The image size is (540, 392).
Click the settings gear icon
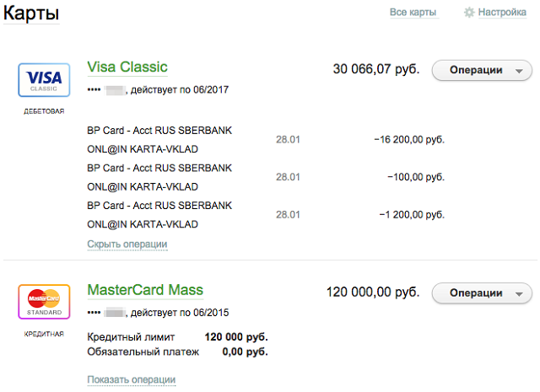pyautogui.click(x=469, y=13)
